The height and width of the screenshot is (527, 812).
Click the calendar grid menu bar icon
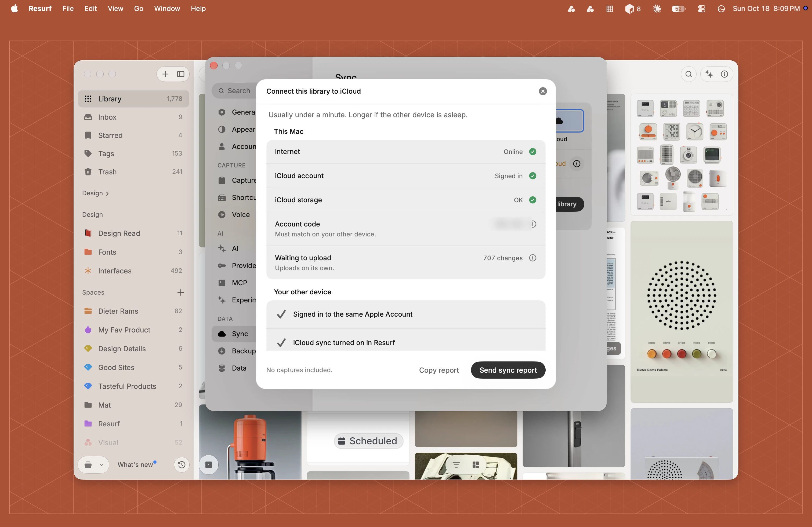point(609,9)
